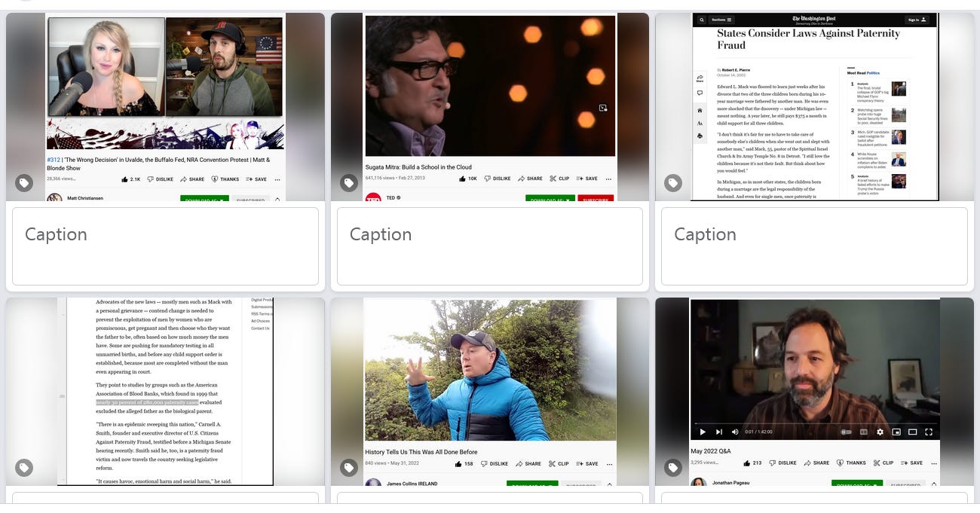Click the volume speaker icon in the May 2022 Q&A player

pyautogui.click(x=735, y=432)
